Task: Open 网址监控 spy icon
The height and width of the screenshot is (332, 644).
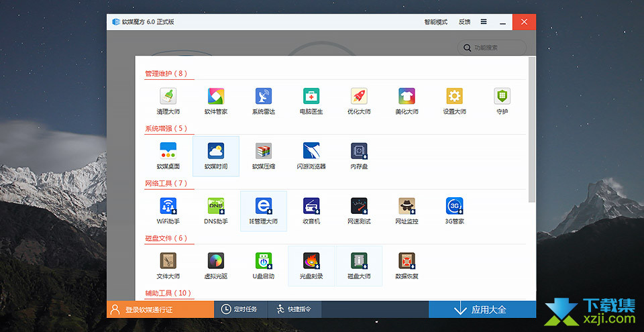Action: pyautogui.click(x=407, y=211)
